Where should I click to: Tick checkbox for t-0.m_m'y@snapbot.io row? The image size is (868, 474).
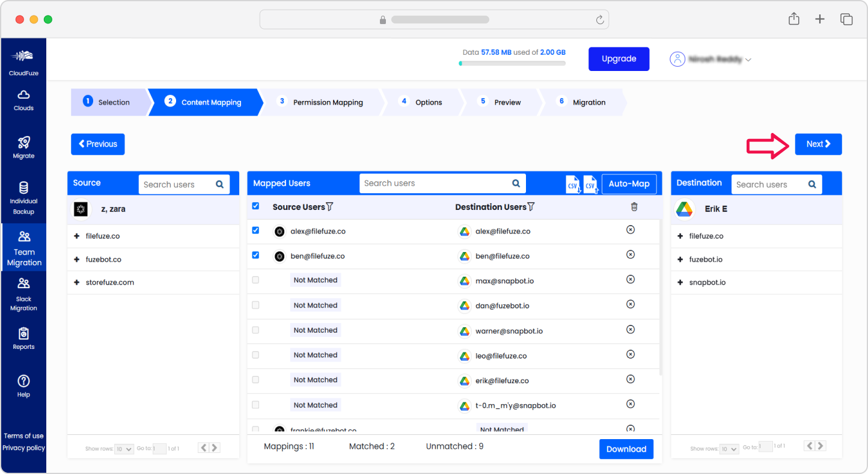[x=255, y=405]
